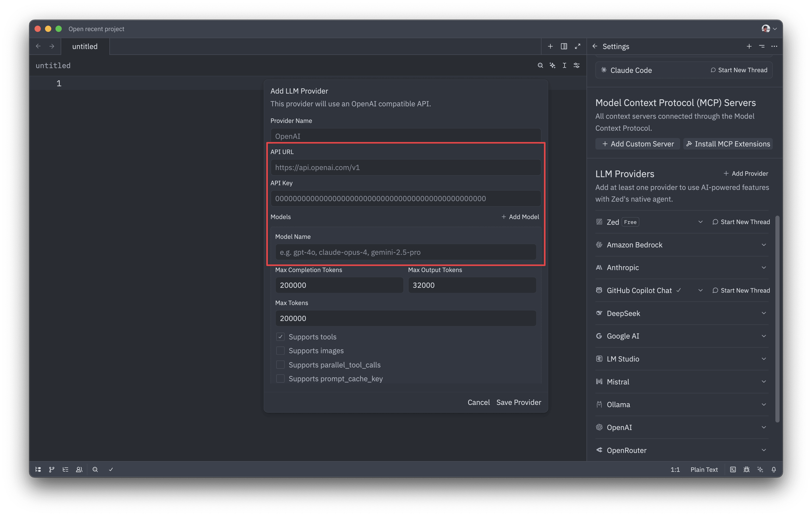The height and width of the screenshot is (516, 812).
Task: Click Install MCP Extensions button
Action: (728, 144)
